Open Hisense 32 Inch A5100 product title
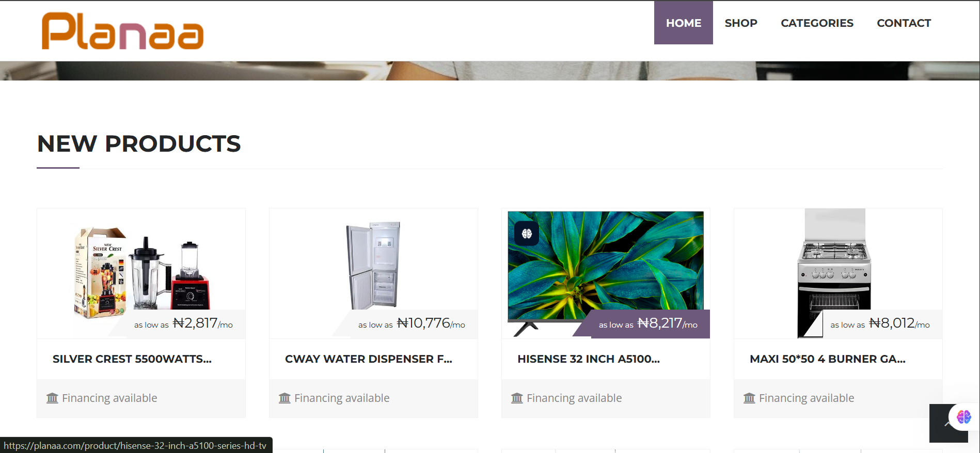 [x=589, y=359]
